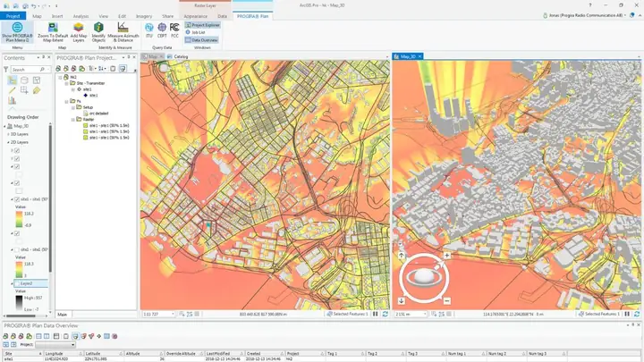Image resolution: width=644 pixels, height=362 pixels.
Task: Sort by Longitude column header
Action: pos(62,353)
